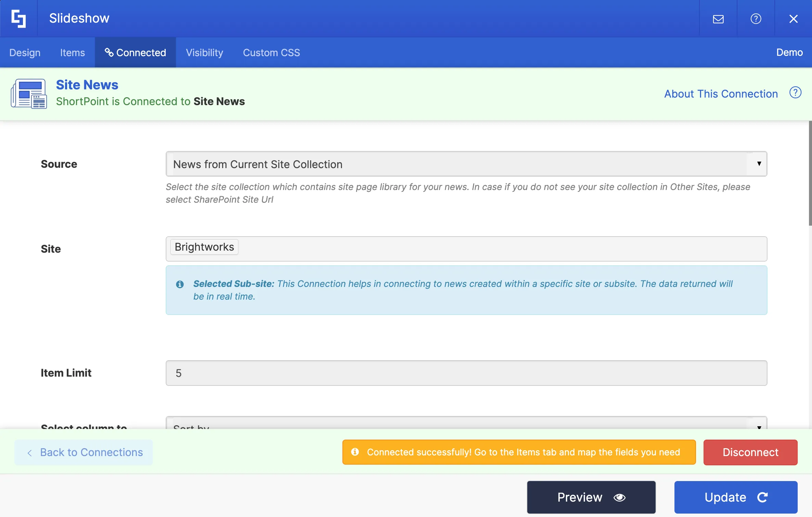Open the Visibility tab
812x517 pixels.
204,52
